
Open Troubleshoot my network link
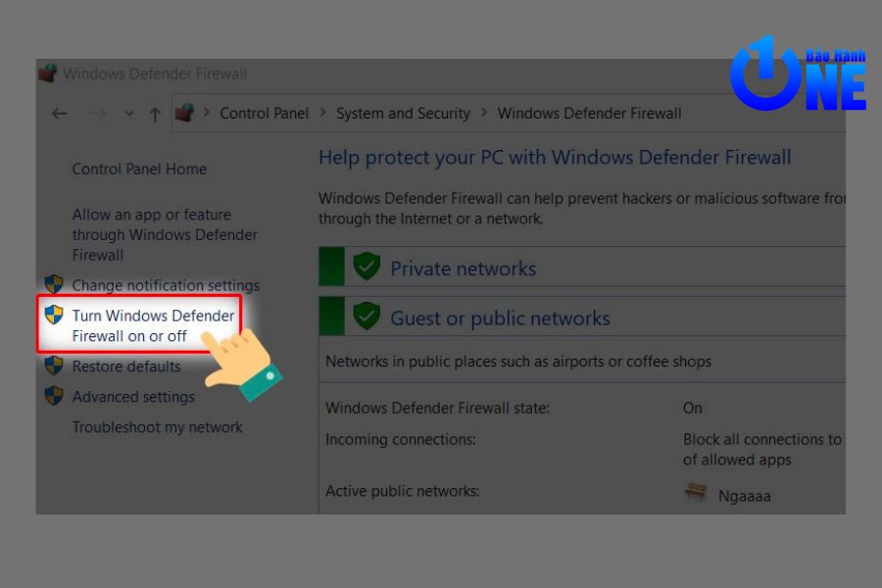point(157,427)
